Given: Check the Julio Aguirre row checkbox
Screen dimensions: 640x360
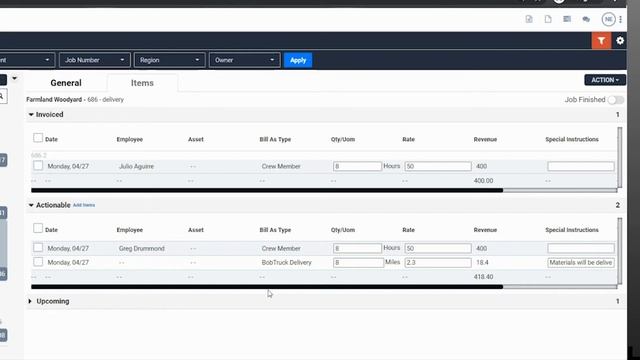Looking at the screenshot, I should click(x=38, y=165).
